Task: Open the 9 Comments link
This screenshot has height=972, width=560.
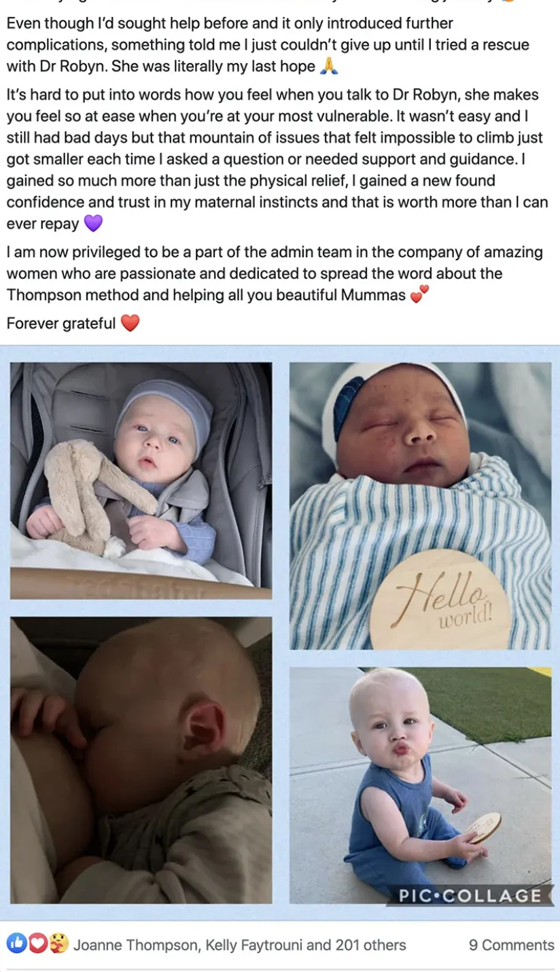Action: pos(511,945)
